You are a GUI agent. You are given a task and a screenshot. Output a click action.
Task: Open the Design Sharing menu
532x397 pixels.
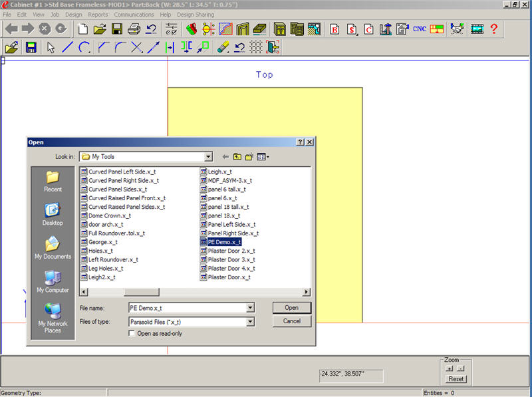coord(196,15)
